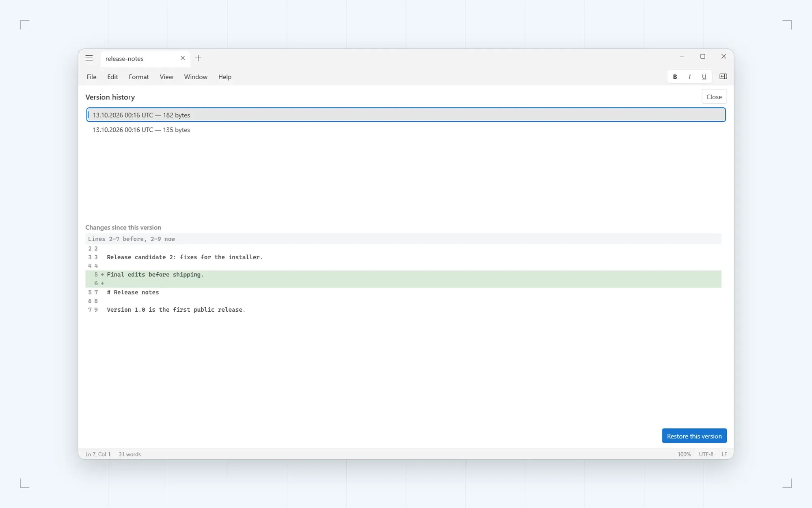Click the line 'Release candidate 2: fixes for the installer.'
Screen dimensions: 812x508
point(403,257)
